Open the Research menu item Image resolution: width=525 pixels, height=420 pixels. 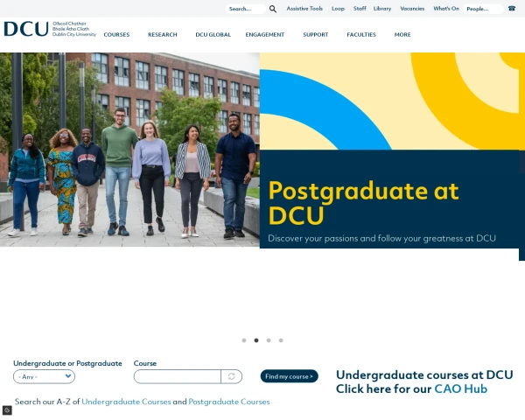[162, 35]
